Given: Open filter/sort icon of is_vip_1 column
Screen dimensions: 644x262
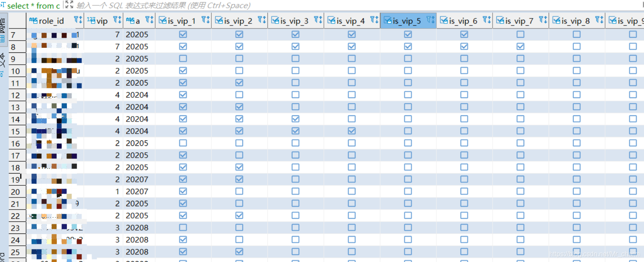Looking at the screenshot, I should pos(205,20).
